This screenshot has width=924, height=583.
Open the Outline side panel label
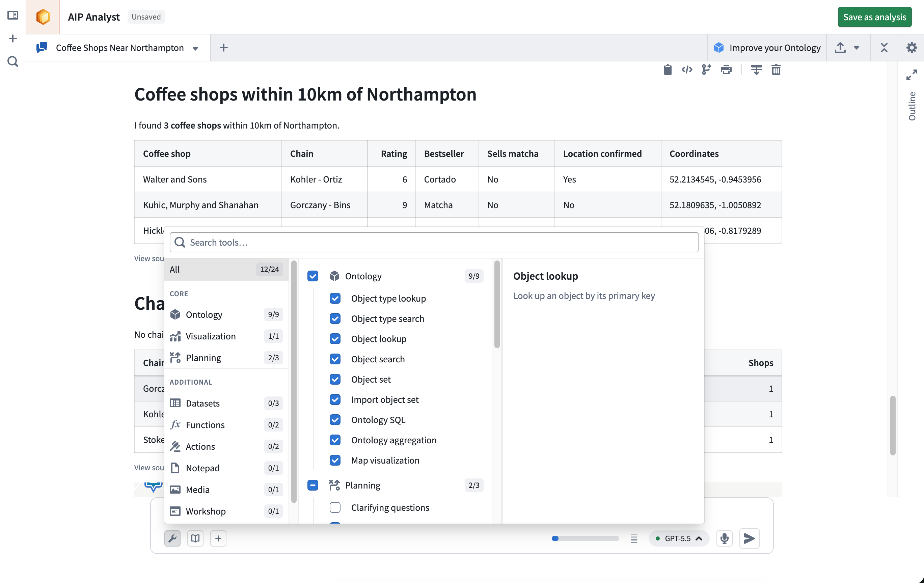point(912,106)
